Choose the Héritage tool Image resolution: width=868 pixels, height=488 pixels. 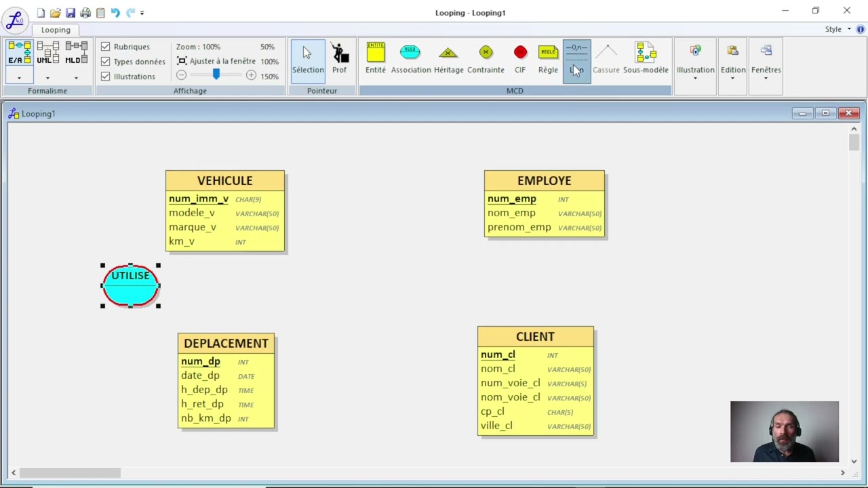tap(448, 60)
